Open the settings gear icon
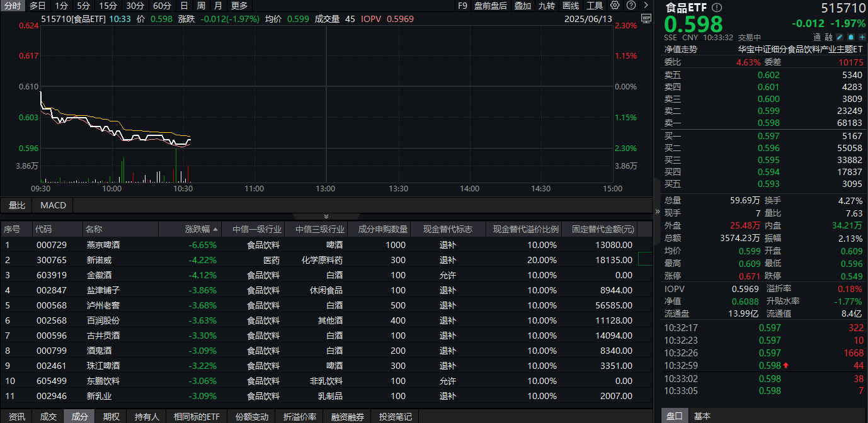 tap(614, 5)
